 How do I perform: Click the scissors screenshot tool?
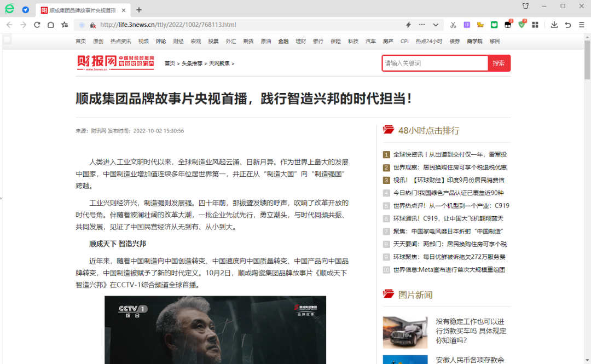[x=453, y=25]
